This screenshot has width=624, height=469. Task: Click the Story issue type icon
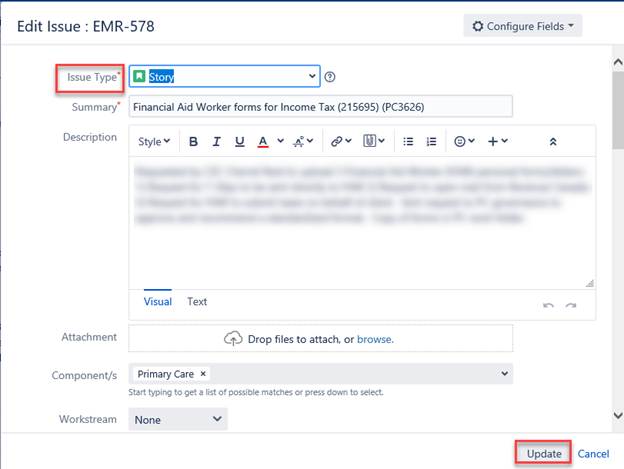[139, 76]
